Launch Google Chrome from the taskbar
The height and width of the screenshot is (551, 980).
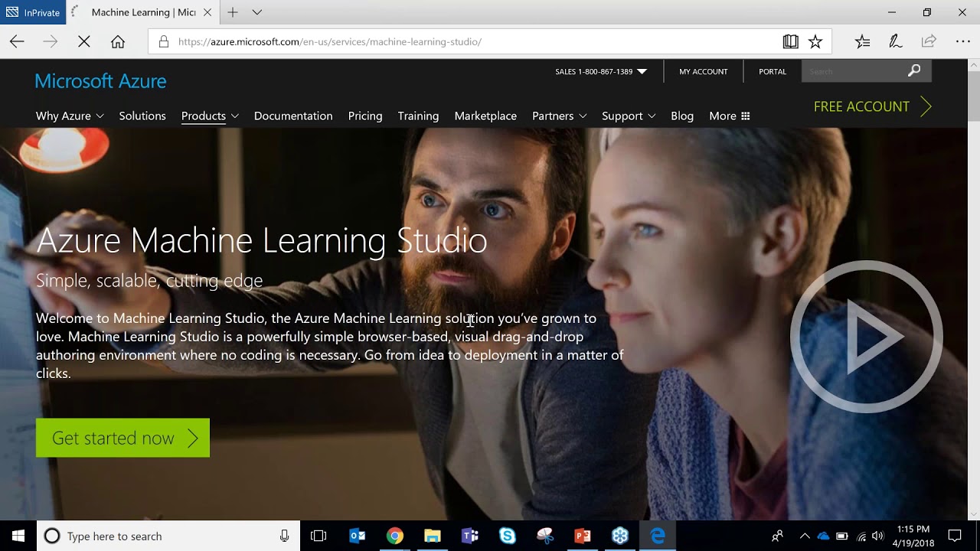point(395,536)
